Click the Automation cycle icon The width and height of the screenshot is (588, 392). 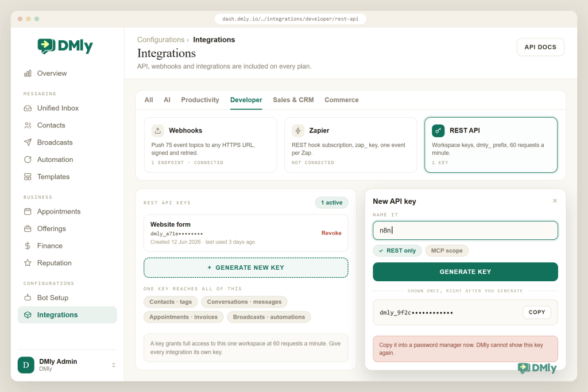tap(28, 160)
